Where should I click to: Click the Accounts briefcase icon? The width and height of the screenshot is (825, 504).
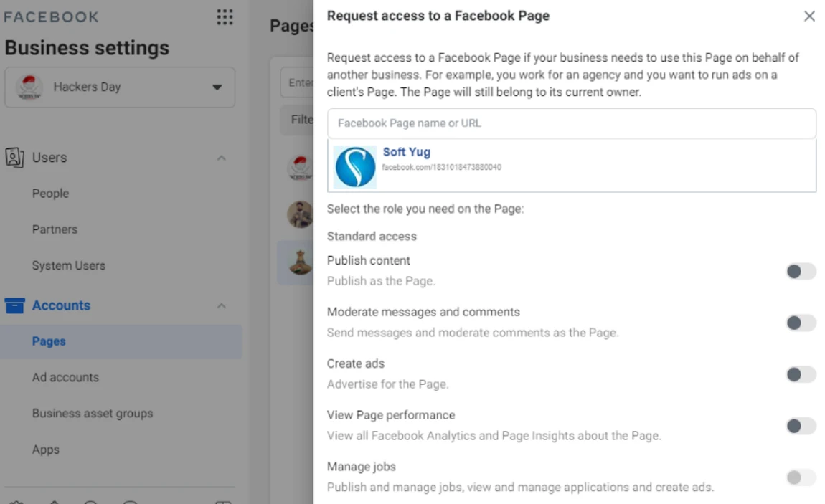pos(14,305)
